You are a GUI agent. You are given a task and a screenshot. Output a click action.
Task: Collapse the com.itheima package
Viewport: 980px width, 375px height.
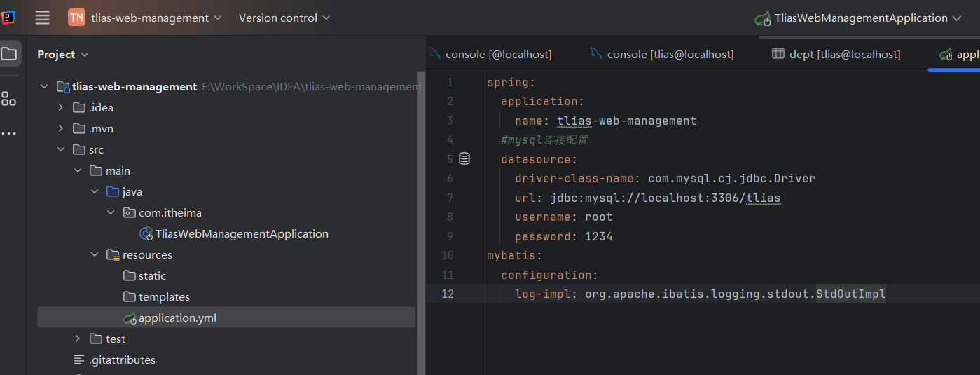coord(111,213)
